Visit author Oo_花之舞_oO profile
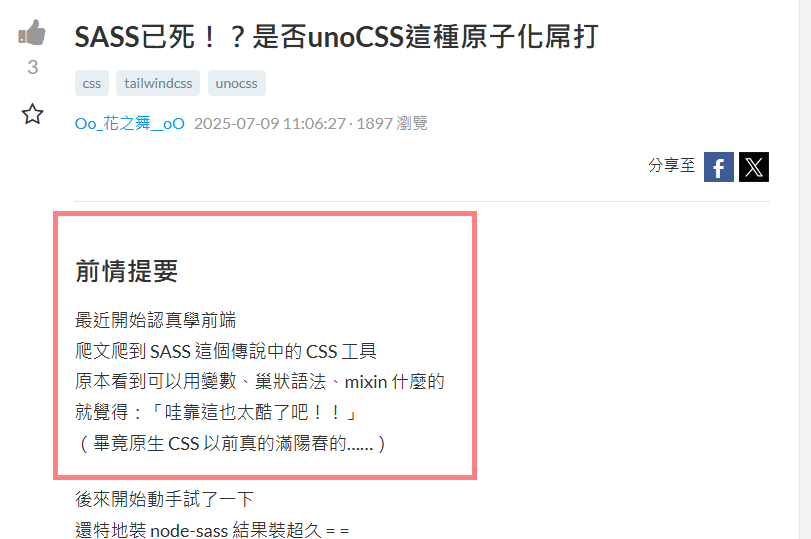The width and height of the screenshot is (811, 539). (129, 124)
